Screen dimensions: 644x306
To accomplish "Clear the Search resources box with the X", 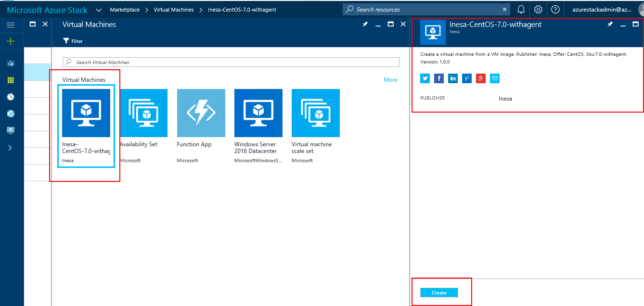I will [504, 9].
